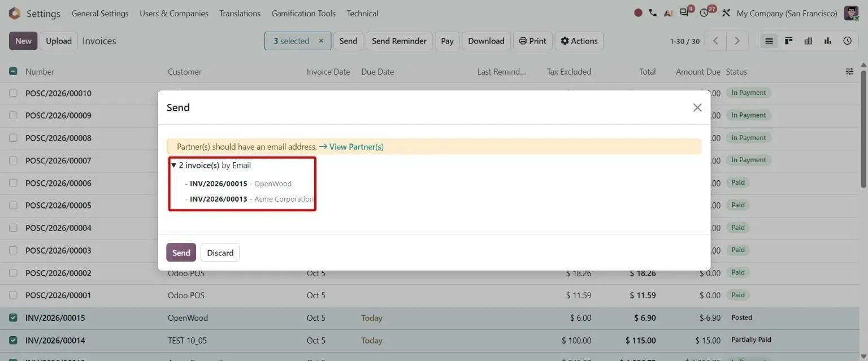Viewport: 868px width, 361px height.
Task: Open the General Settings menu
Action: coord(100,13)
